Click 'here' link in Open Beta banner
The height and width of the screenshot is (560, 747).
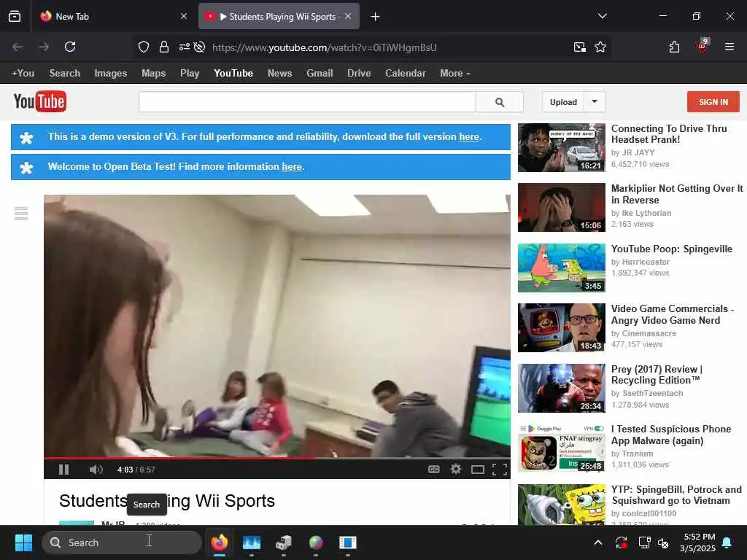292,167
